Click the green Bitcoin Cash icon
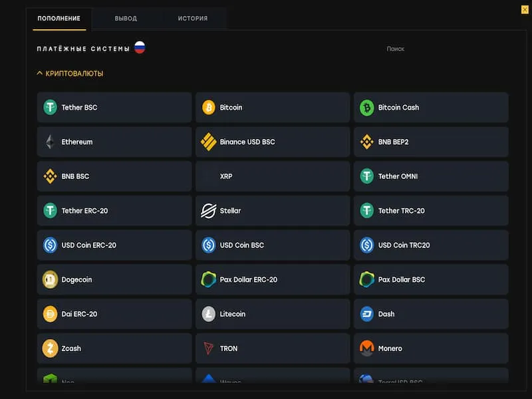Screen dimensions: 532x399 (367, 108)
